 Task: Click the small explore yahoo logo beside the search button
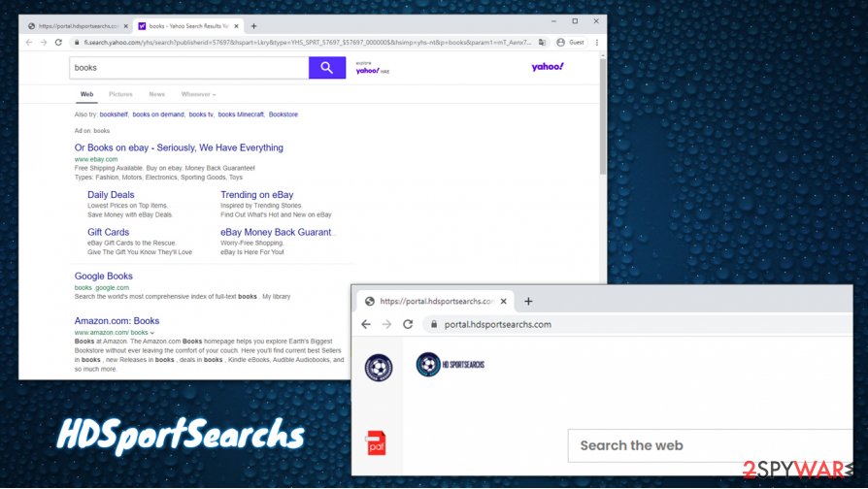click(x=372, y=68)
